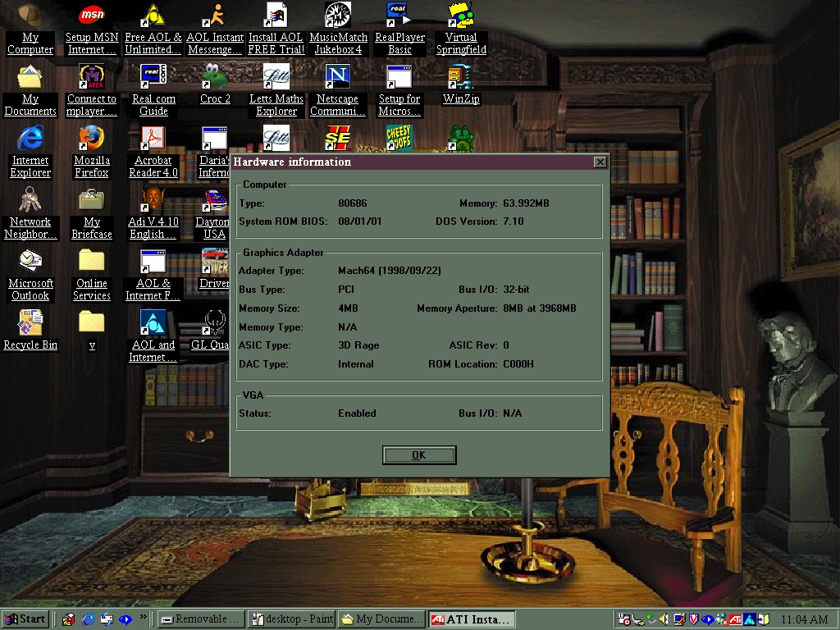Select the WinZip desktop shortcut
The height and width of the screenshot is (630, 840).
460,76
